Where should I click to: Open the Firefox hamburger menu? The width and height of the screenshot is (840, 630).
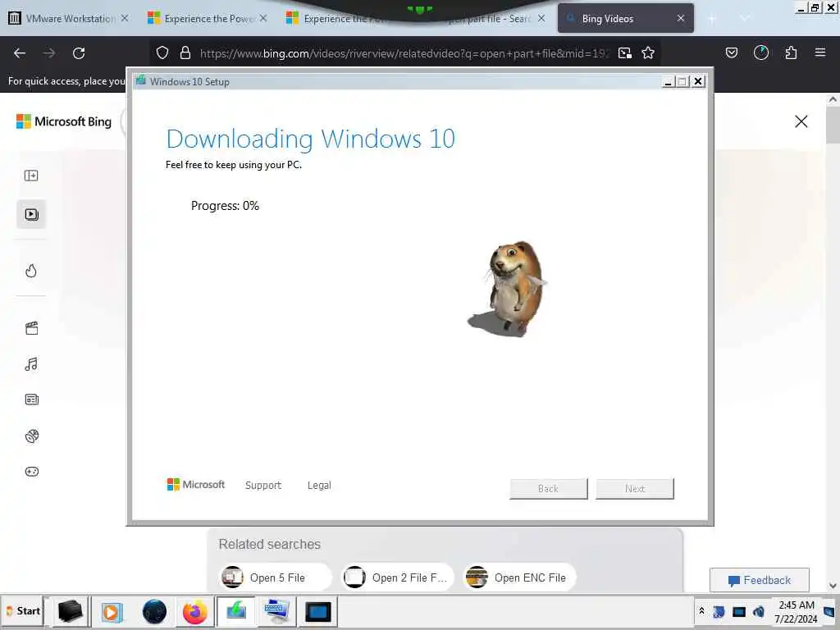point(820,52)
